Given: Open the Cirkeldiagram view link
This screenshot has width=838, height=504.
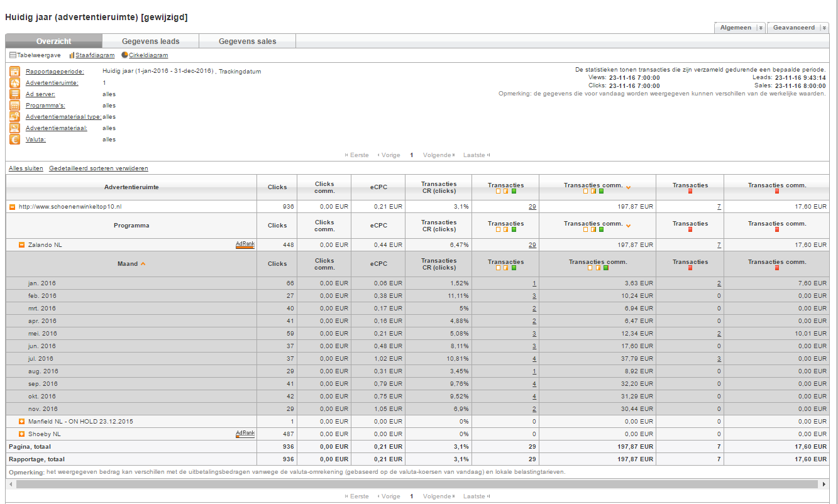Looking at the screenshot, I should [148, 55].
